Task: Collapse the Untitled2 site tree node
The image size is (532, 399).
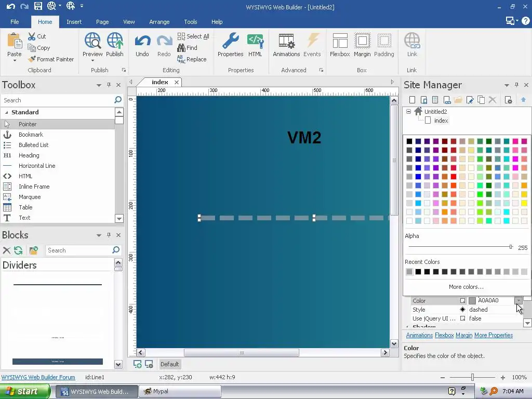Action: pos(408,111)
